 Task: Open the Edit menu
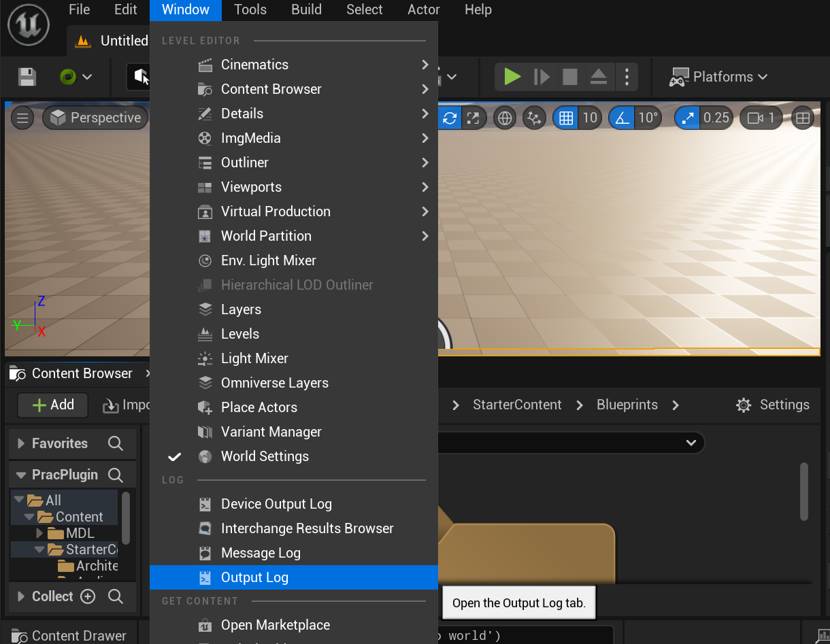pyautogui.click(x=126, y=10)
